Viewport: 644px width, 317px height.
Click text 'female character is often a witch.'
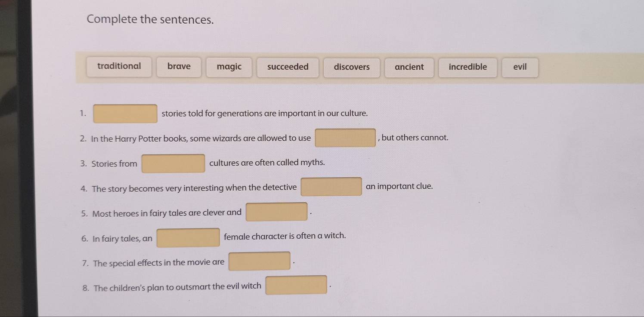tap(285, 236)
